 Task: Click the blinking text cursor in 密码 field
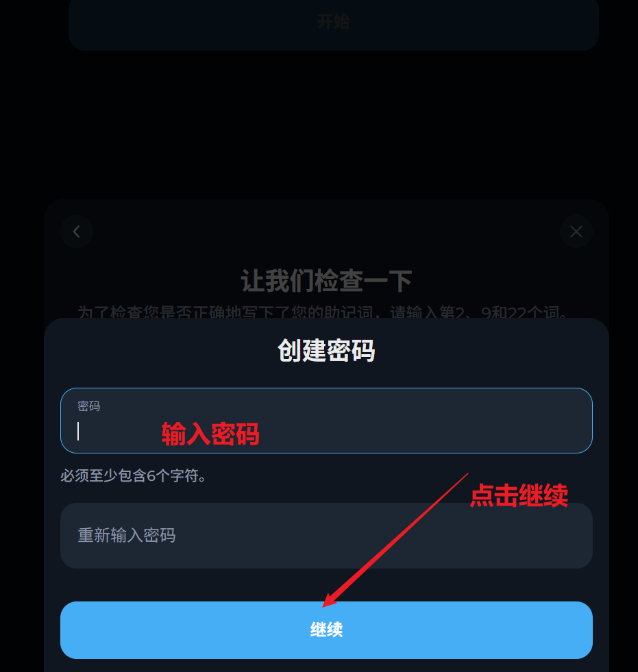point(78,431)
